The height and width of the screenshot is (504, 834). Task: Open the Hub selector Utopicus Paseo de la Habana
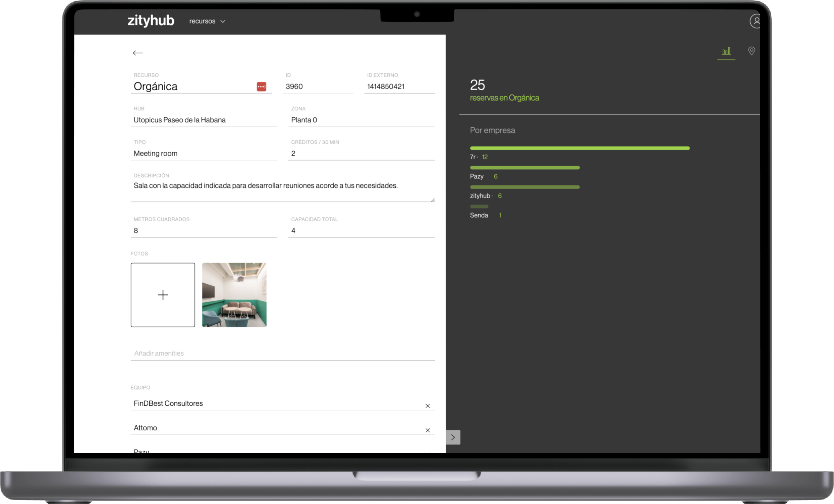pos(204,120)
